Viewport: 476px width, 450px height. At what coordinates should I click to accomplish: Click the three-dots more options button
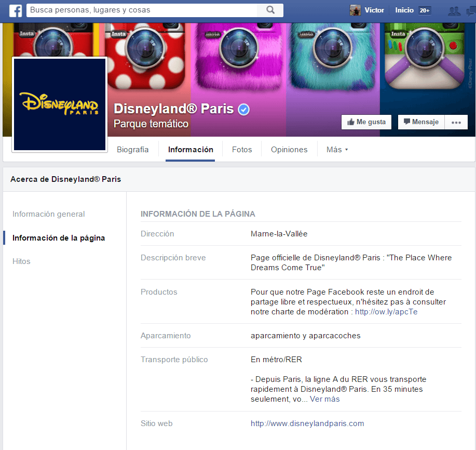[x=456, y=122]
